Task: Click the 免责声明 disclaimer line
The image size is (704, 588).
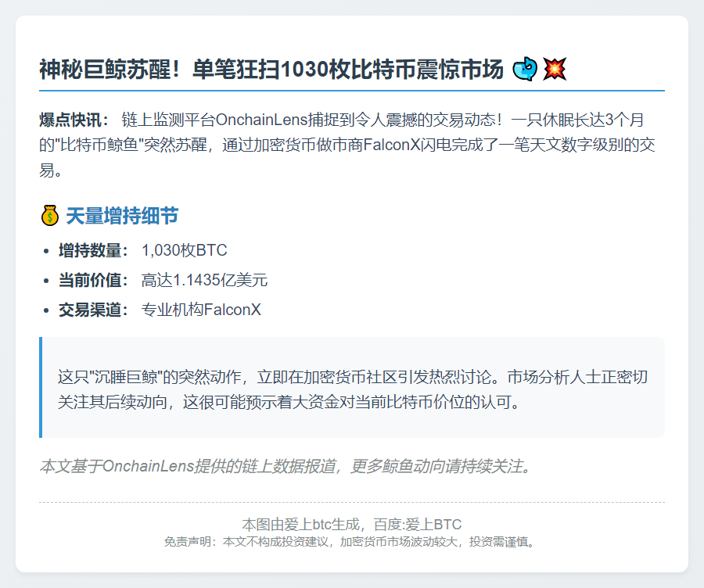Action: click(351, 542)
